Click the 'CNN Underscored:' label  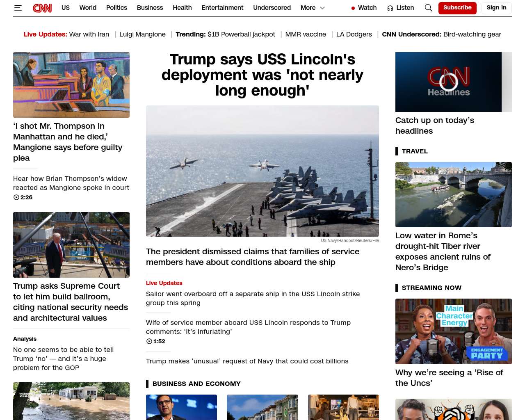pos(412,34)
